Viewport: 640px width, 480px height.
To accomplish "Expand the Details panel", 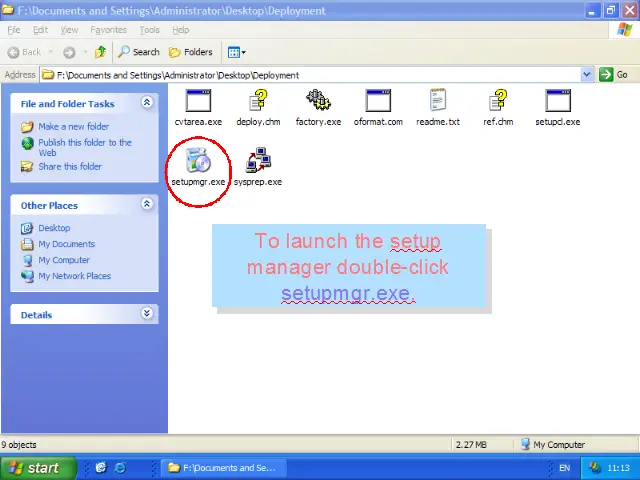I will (x=147, y=313).
